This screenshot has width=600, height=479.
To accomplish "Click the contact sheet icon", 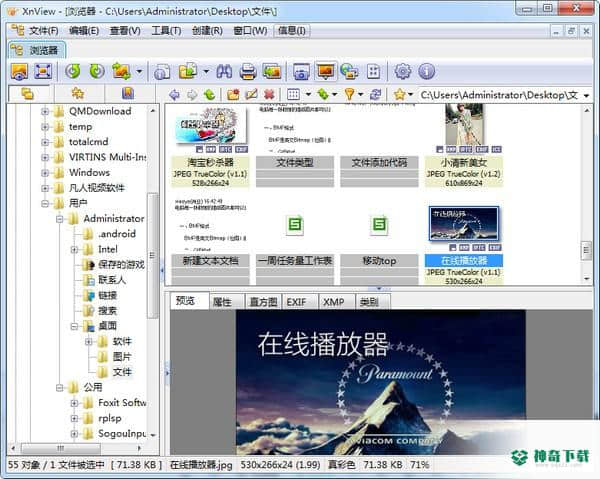I will click(373, 72).
